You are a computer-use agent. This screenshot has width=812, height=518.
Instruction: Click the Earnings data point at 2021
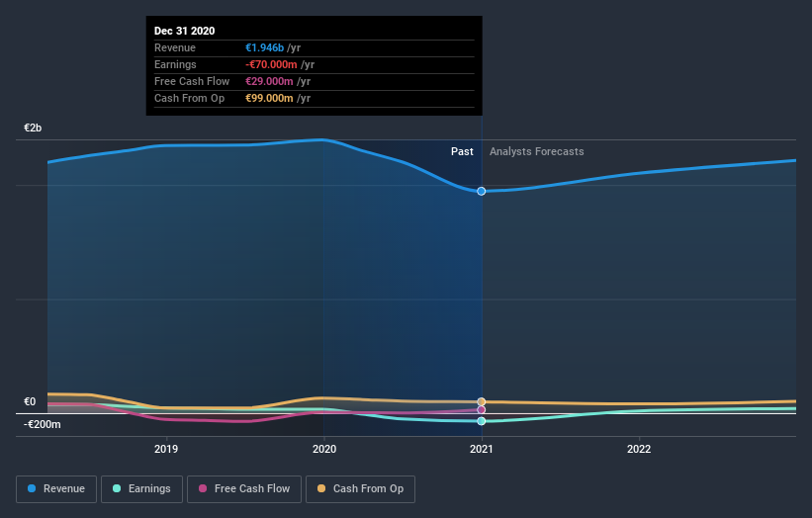[481, 421]
